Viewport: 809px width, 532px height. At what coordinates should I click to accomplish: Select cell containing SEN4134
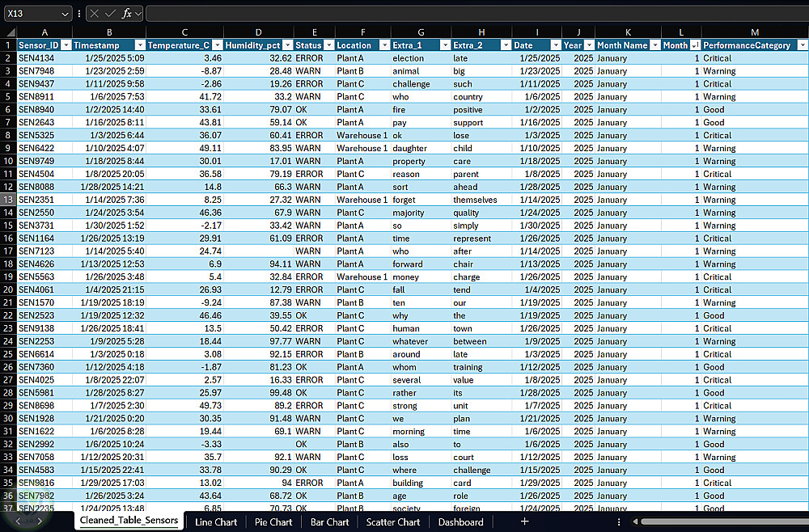tap(44, 58)
